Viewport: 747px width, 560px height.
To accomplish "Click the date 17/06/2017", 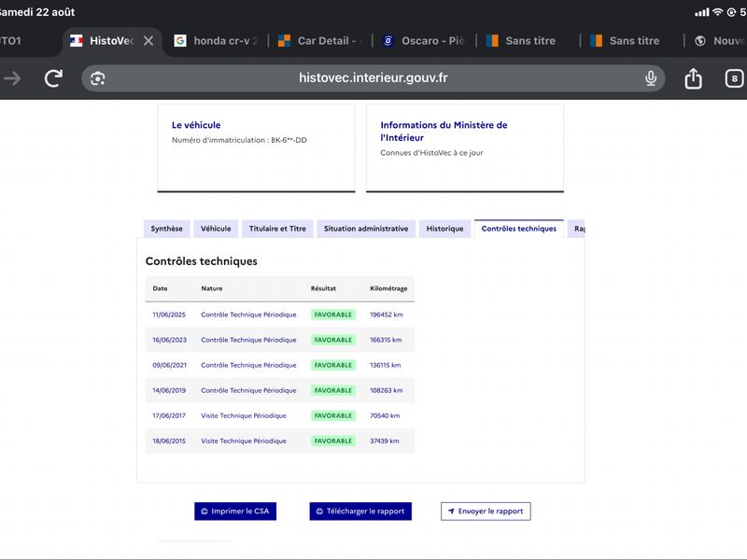I will [x=169, y=415].
